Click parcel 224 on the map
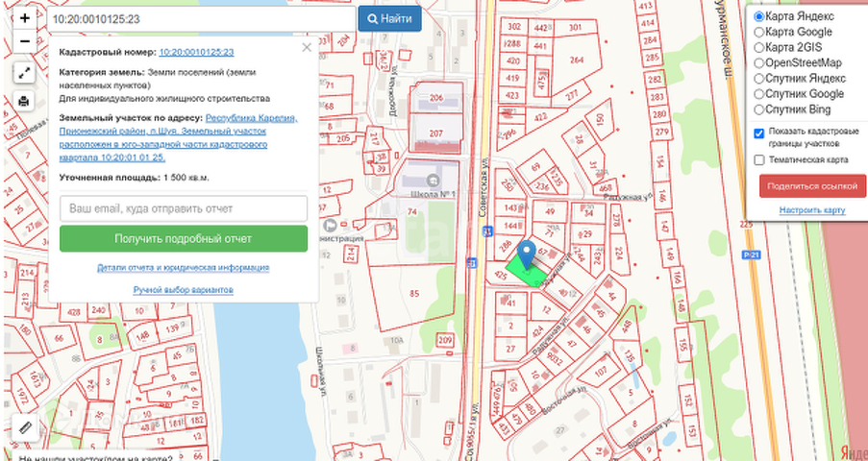 click(619, 253)
